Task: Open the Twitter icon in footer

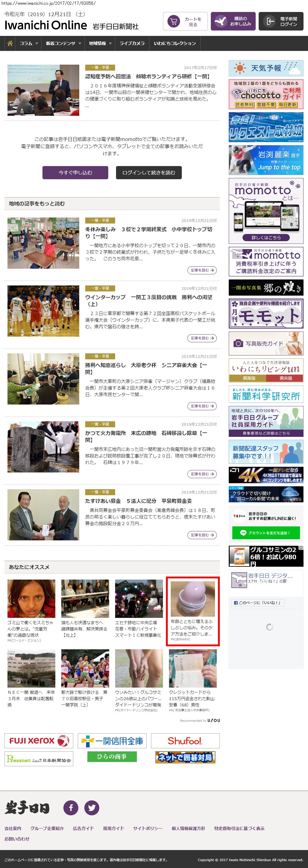Action: pyautogui.click(x=92, y=808)
